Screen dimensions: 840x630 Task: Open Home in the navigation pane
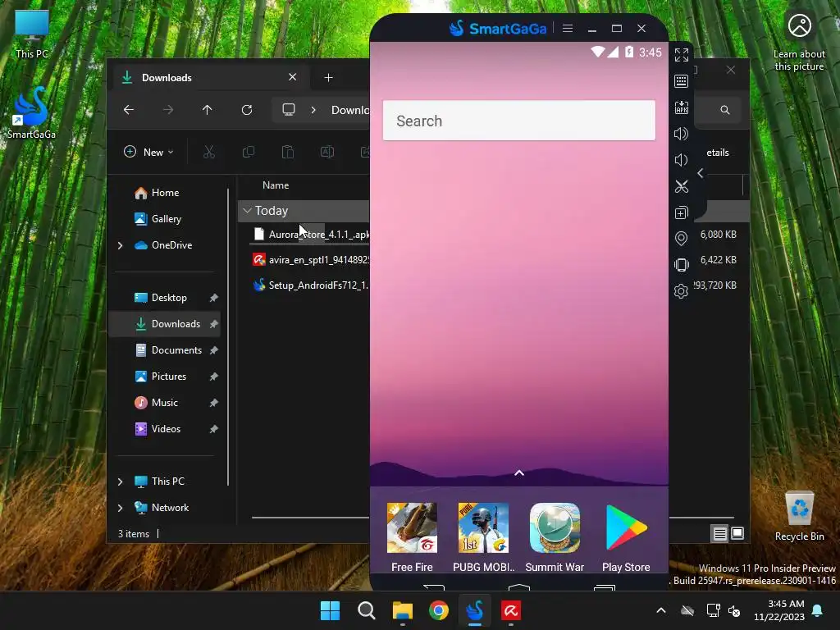165,192
